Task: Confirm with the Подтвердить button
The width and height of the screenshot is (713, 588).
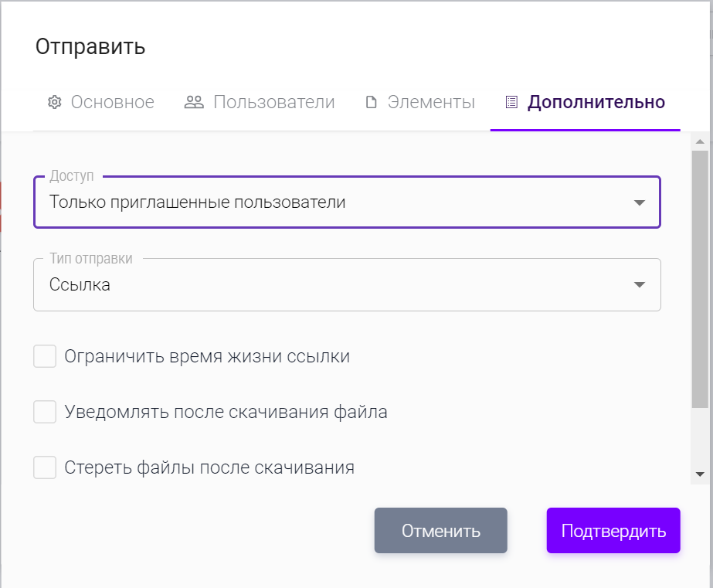Action: pos(613,531)
